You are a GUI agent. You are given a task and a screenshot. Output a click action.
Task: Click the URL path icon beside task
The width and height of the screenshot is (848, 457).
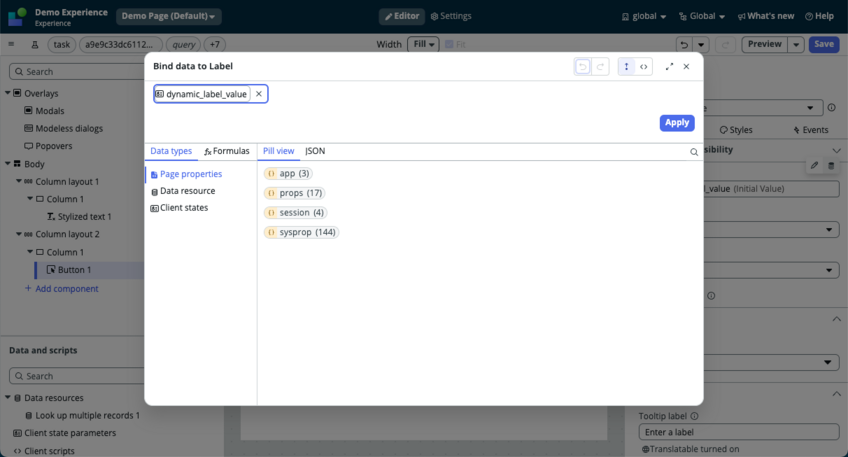[x=35, y=45]
